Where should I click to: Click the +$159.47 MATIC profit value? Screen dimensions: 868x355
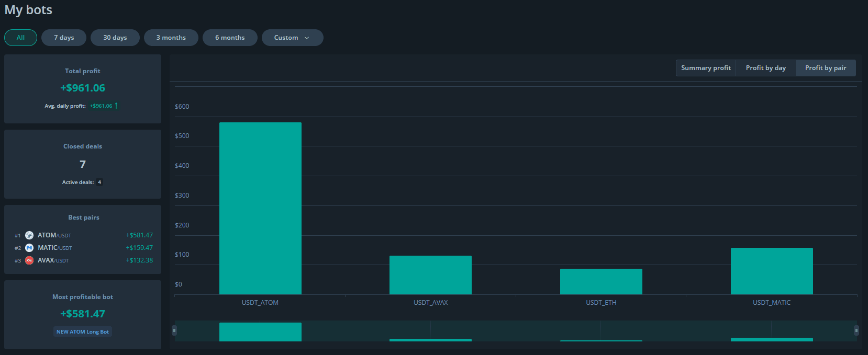pos(139,248)
